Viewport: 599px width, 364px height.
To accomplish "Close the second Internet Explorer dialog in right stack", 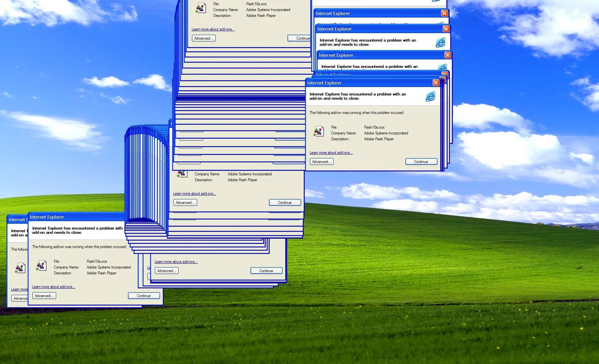I will coord(446,29).
